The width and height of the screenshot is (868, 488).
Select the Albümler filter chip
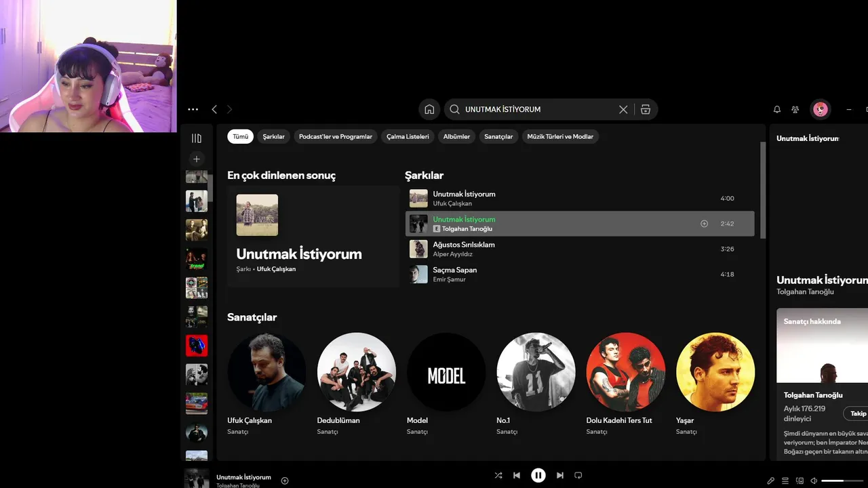click(456, 136)
